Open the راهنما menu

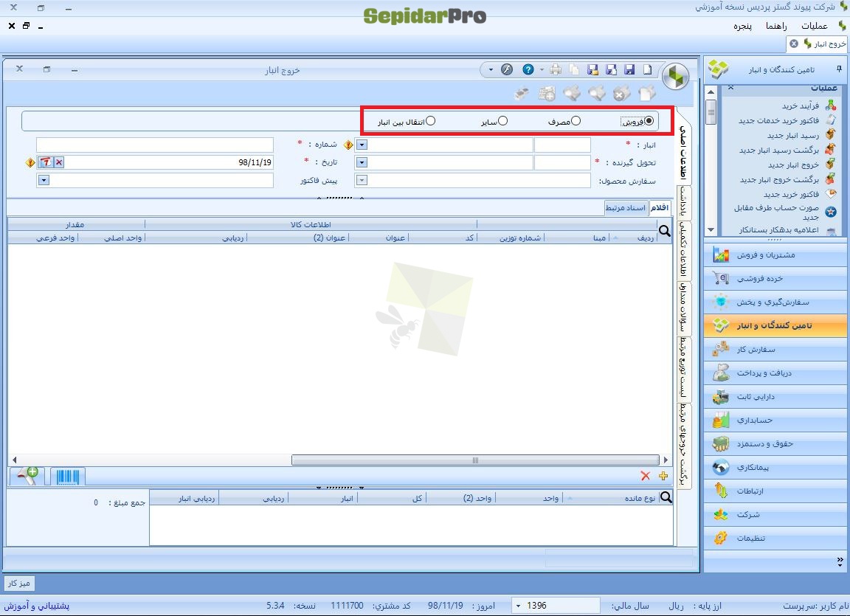(776, 26)
